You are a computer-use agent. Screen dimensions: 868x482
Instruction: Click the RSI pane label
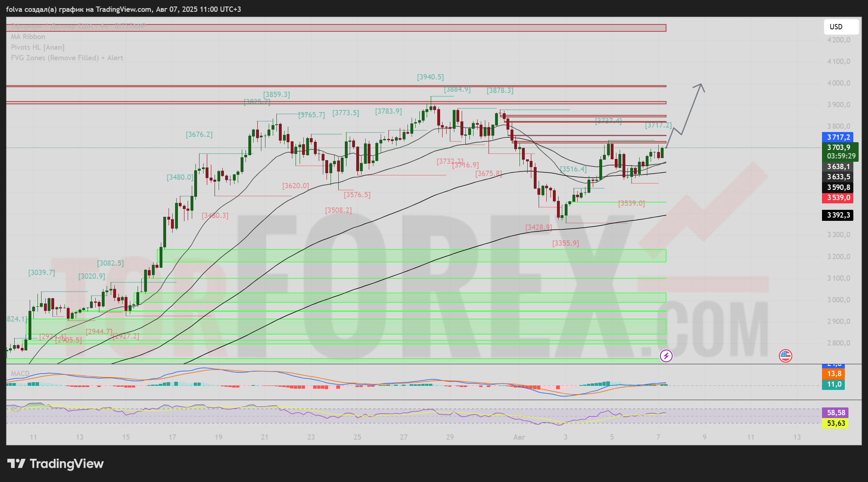[x=16, y=409]
